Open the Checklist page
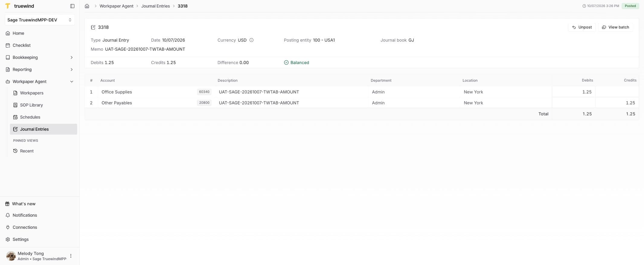The height and width of the screenshot is (265, 644). click(x=21, y=45)
